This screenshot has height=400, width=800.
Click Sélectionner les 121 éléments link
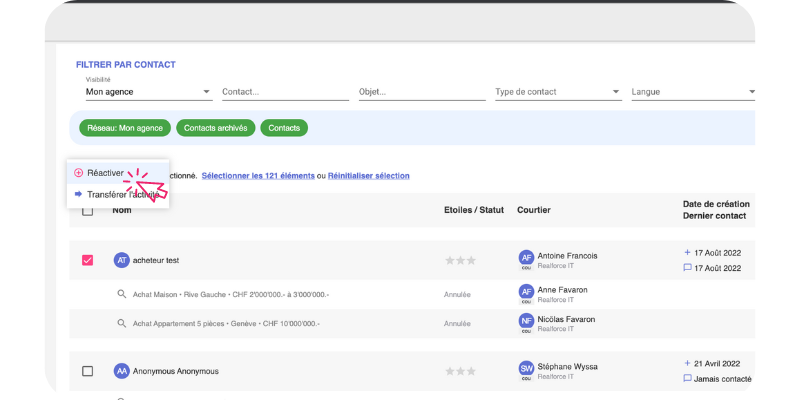click(x=258, y=176)
